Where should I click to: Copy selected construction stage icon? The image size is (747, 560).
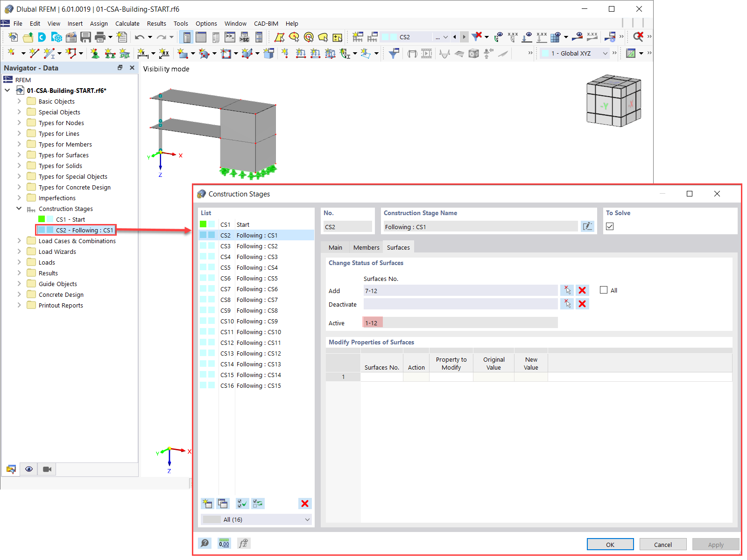[223, 504]
